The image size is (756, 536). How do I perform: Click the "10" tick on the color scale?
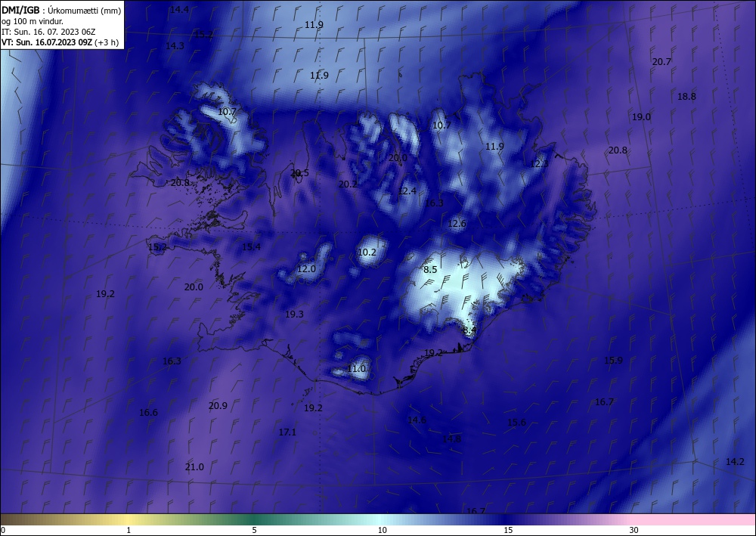pos(382,530)
